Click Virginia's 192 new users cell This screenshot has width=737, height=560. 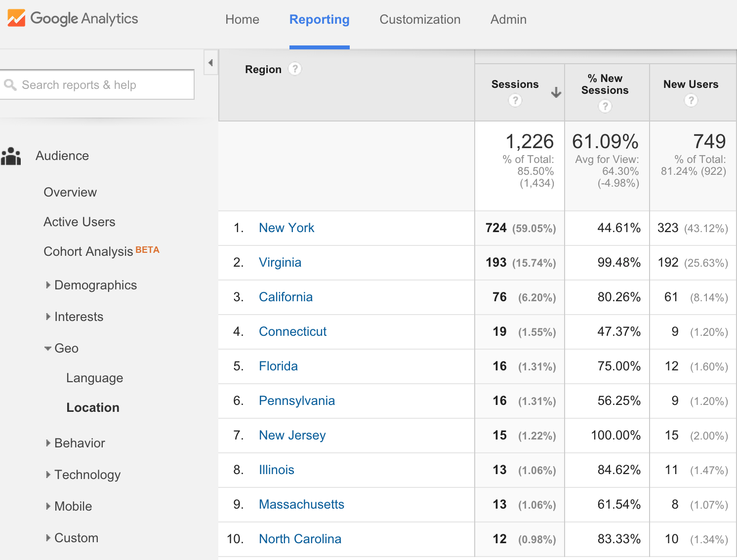point(693,262)
